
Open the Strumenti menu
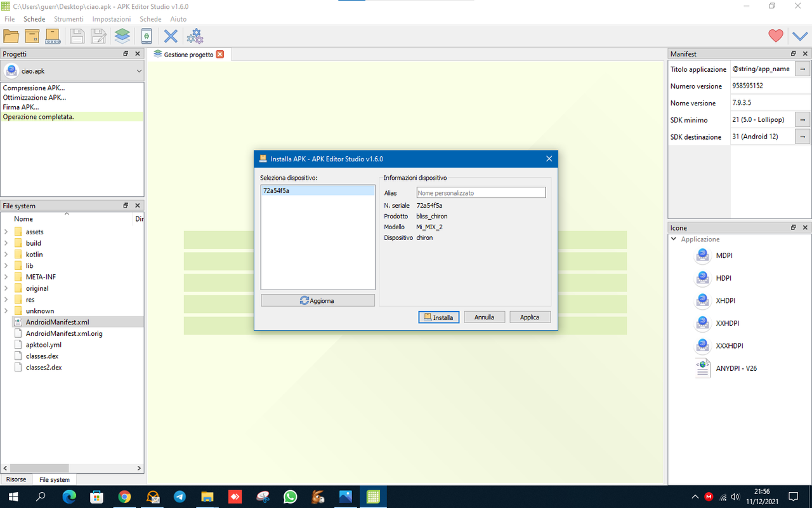(x=69, y=19)
